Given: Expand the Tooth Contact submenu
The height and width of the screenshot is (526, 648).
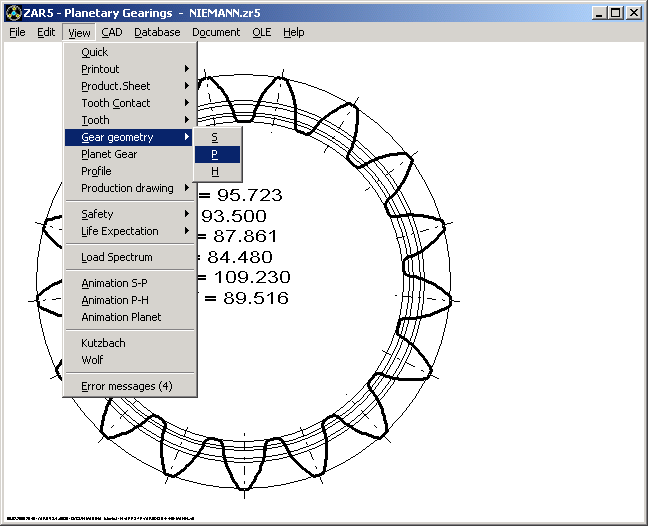Looking at the screenshot, I should pyautogui.click(x=115, y=103).
